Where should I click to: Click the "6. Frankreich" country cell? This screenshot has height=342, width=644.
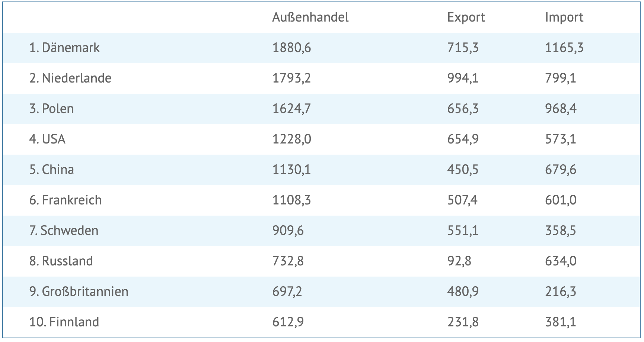pyautogui.click(x=65, y=200)
